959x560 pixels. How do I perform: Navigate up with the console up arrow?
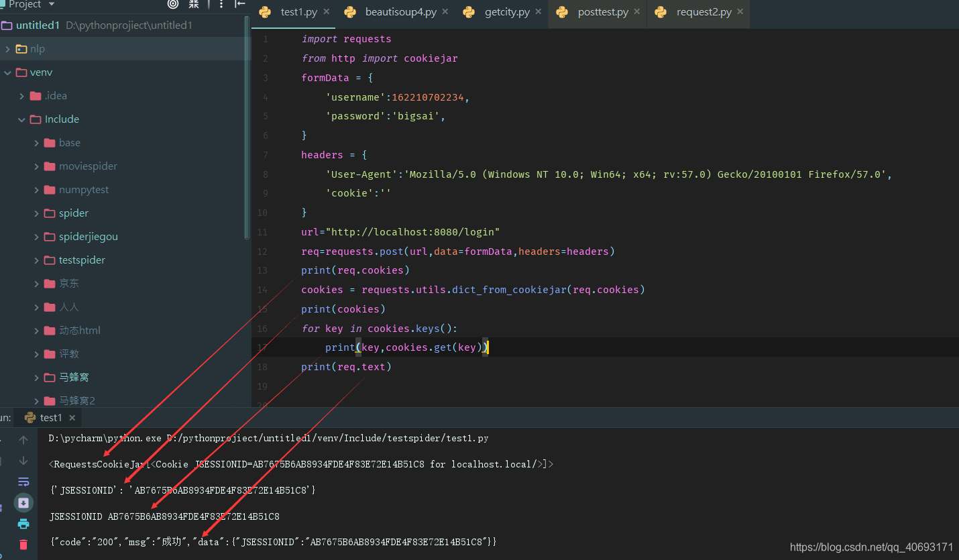23,439
